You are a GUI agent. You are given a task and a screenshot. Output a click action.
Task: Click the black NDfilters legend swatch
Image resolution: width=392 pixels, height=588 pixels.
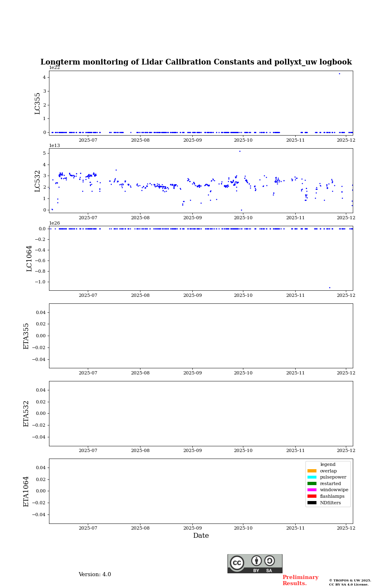click(x=312, y=503)
